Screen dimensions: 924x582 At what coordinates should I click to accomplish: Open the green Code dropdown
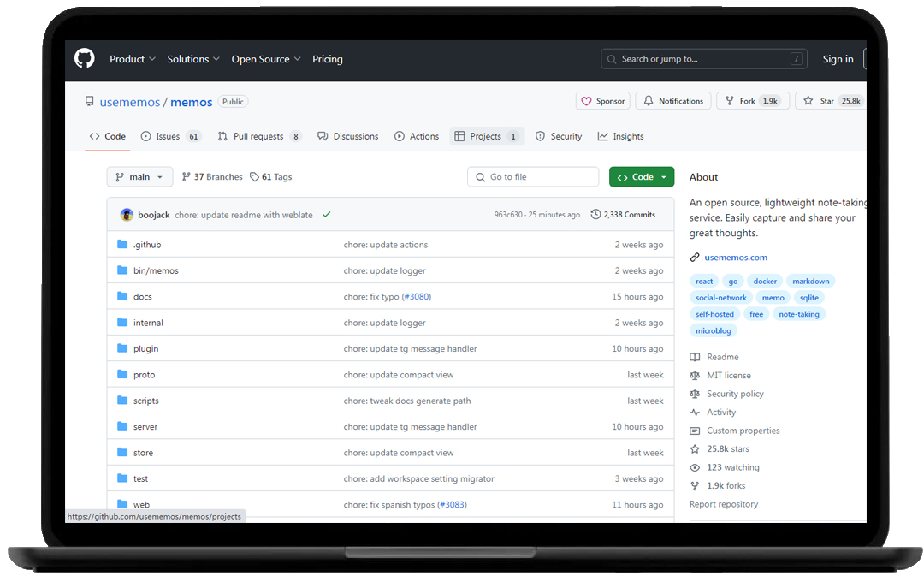point(642,177)
